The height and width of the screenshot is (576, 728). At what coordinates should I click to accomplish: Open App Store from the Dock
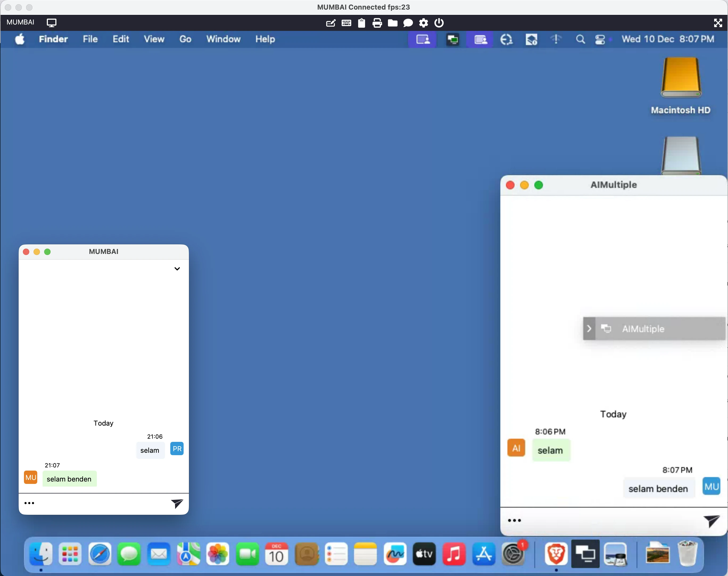[484, 554]
